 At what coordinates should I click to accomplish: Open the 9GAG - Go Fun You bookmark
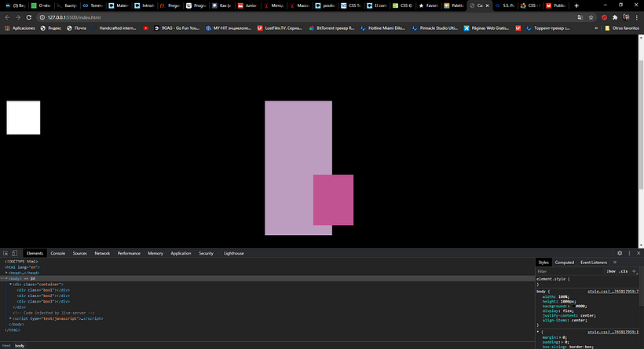click(x=176, y=28)
